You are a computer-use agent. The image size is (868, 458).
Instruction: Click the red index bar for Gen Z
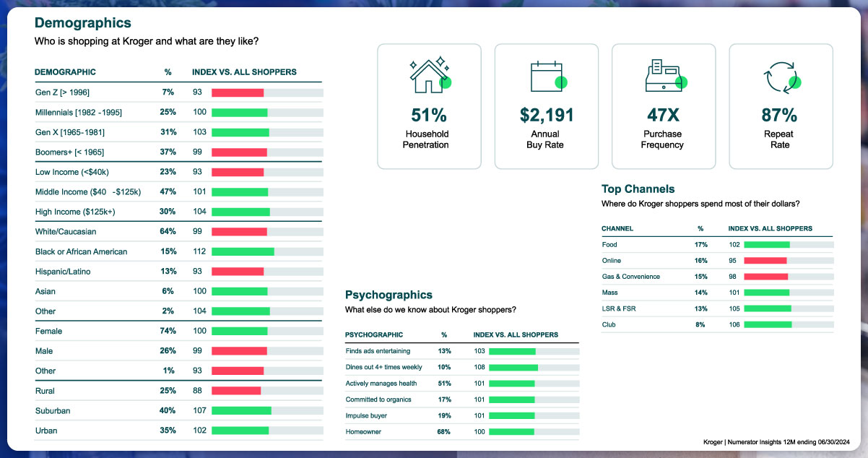point(238,92)
